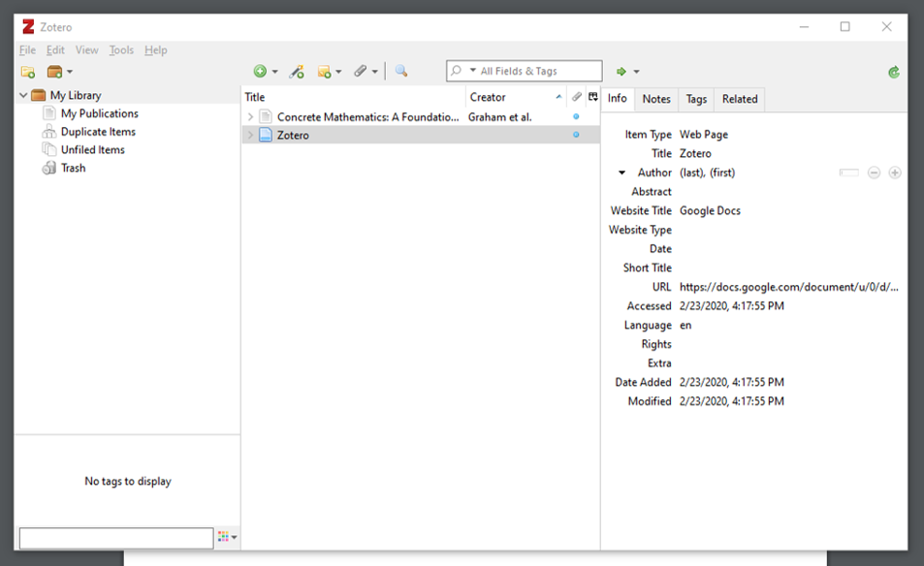Edit the Accessed date value
This screenshot has height=566, width=924.
tap(731, 305)
